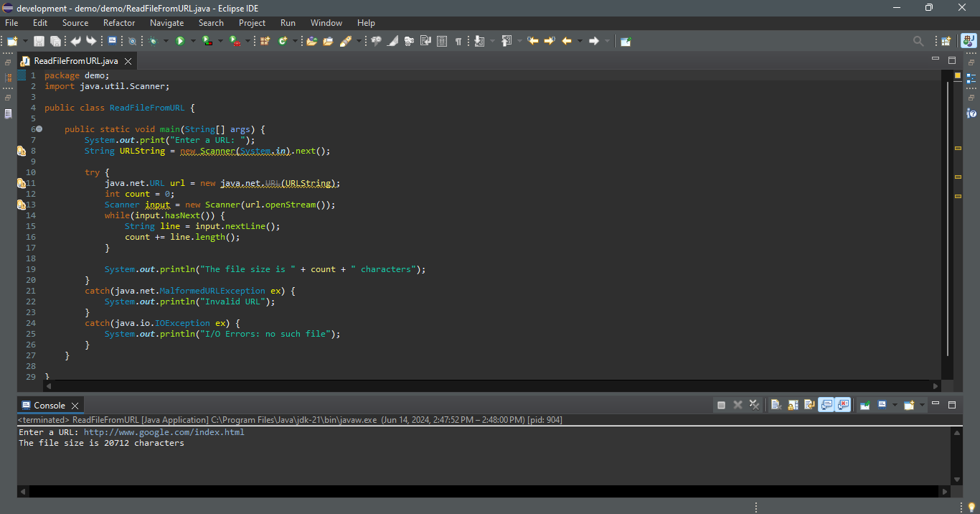Screen dimensions: 980x514
Task: Click the Pin Console icon
Action: [864, 406]
